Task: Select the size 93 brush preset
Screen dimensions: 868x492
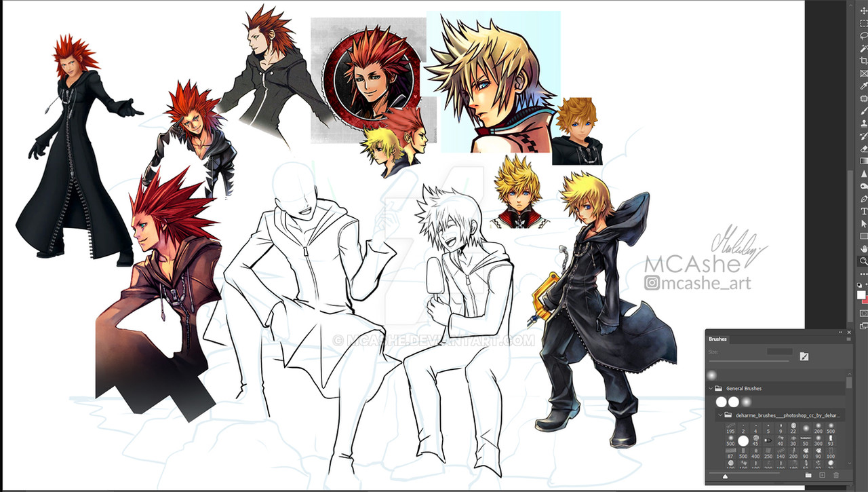Action: tap(831, 441)
